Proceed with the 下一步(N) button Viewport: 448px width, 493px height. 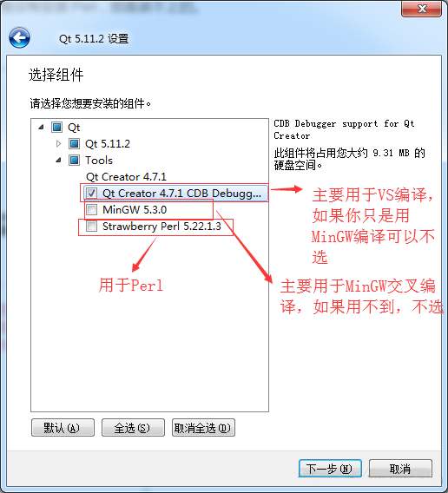[330, 469]
